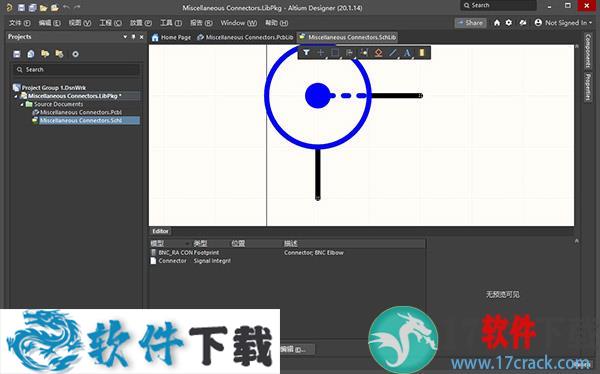Select the yellow part tool in active bar
The height and width of the screenshot is (374, 600).
422,52
